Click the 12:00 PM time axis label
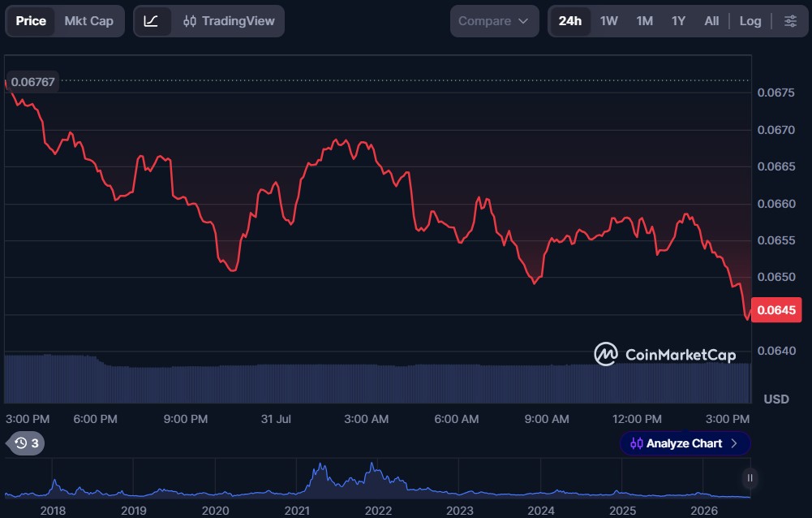 (x=637, y=419)
